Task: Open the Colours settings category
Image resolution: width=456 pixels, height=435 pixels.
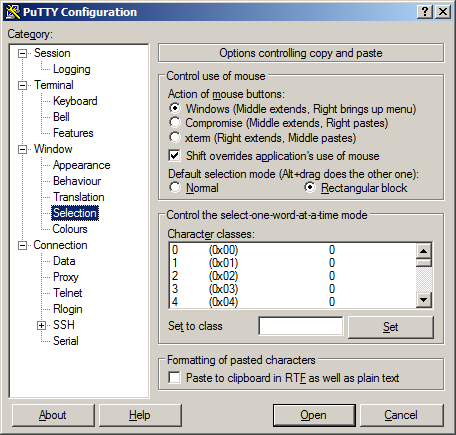Action: click(70, 229)
